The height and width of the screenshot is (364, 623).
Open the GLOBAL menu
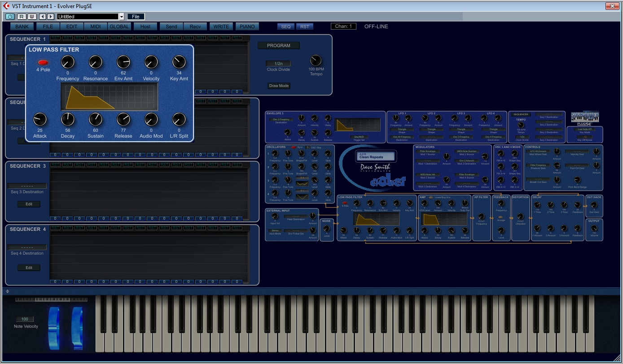pyautogui.click(x=119, y=26)
